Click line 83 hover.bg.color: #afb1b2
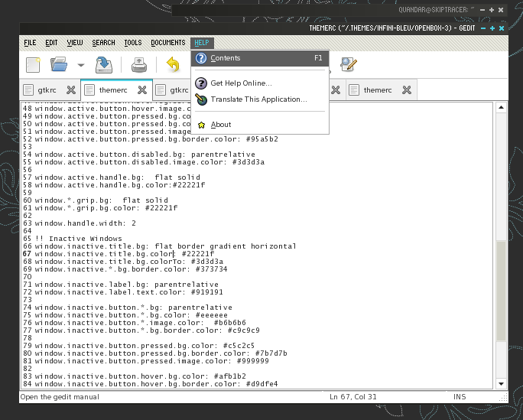This screenshot has height=420, width=523. click(x=140, y=376)
